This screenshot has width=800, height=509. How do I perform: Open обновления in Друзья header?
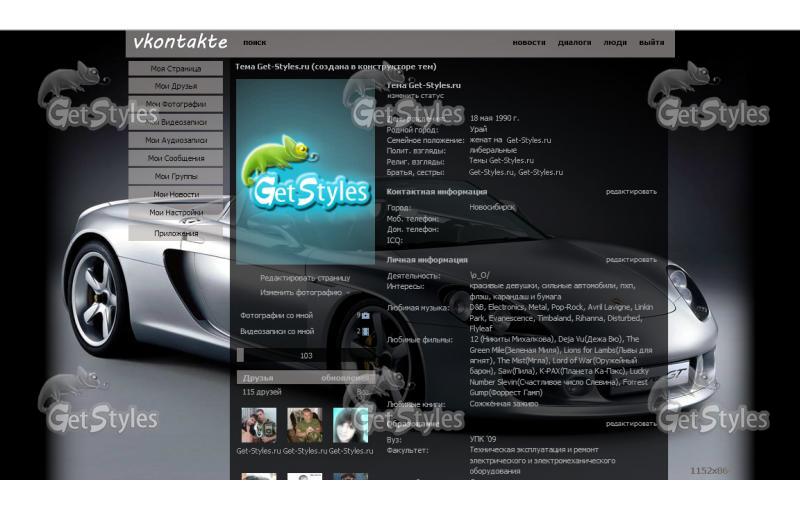coord(344,378)
